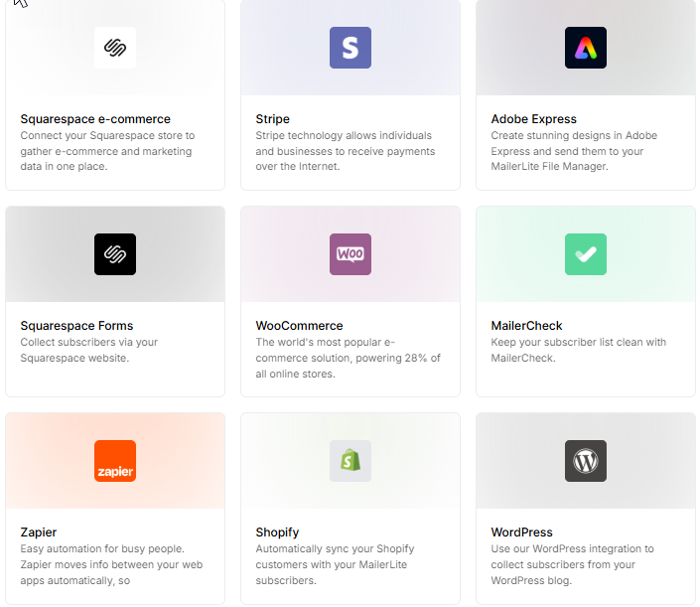Screen dimensions: 700x607
Task: Open the Squarespace e-commerce title link
Action: [x=95, y=119]
